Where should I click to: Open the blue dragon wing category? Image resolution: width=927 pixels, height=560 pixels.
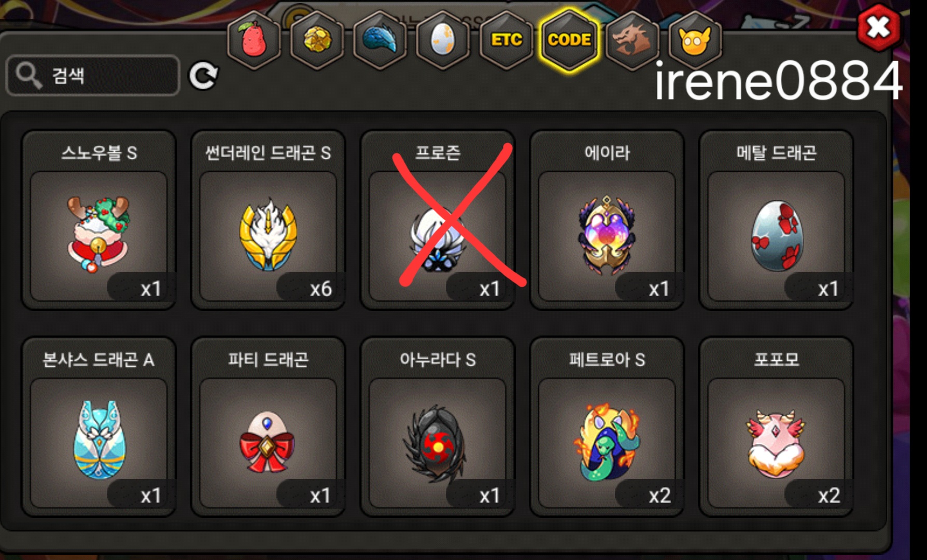click(380, 40)
